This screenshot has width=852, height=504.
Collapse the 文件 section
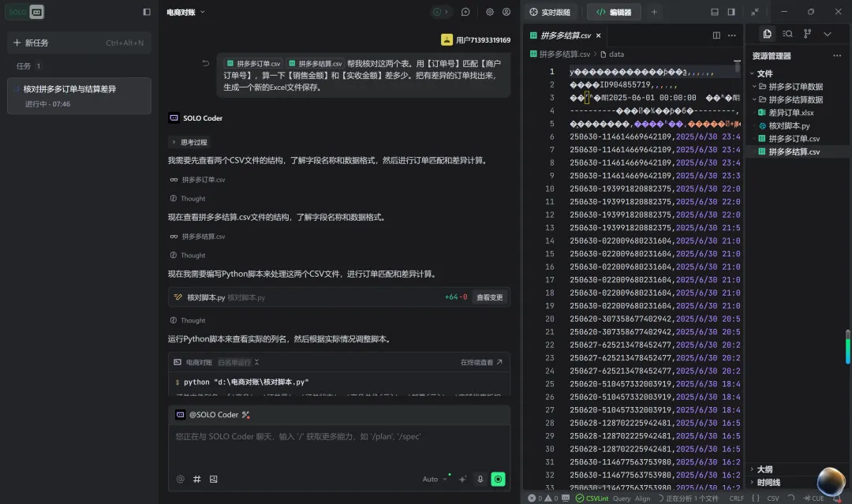coord(797,74)
